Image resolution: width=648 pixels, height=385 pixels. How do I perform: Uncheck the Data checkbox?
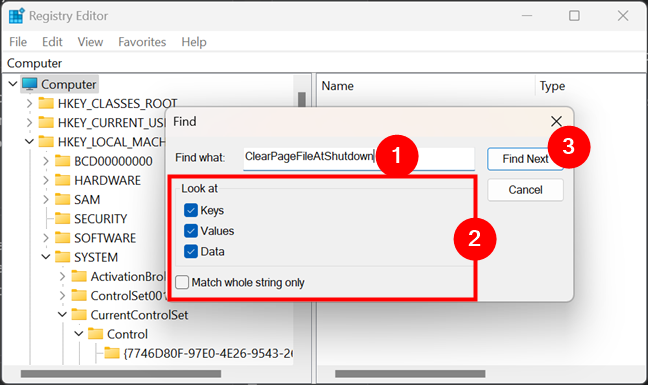tap(191, 251)
